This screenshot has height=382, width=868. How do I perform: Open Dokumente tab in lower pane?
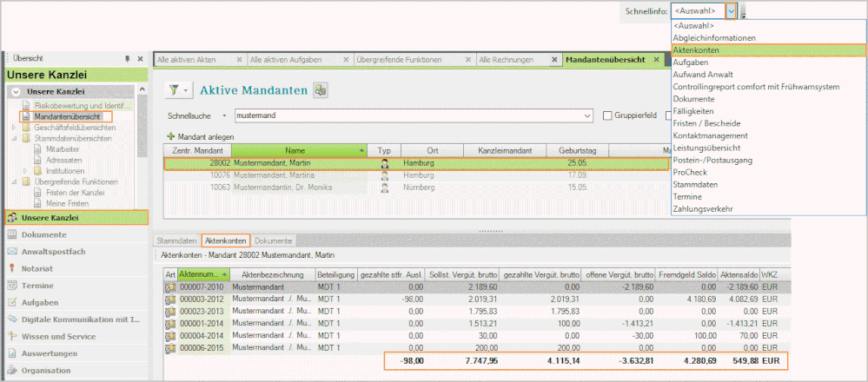point(273,241)
